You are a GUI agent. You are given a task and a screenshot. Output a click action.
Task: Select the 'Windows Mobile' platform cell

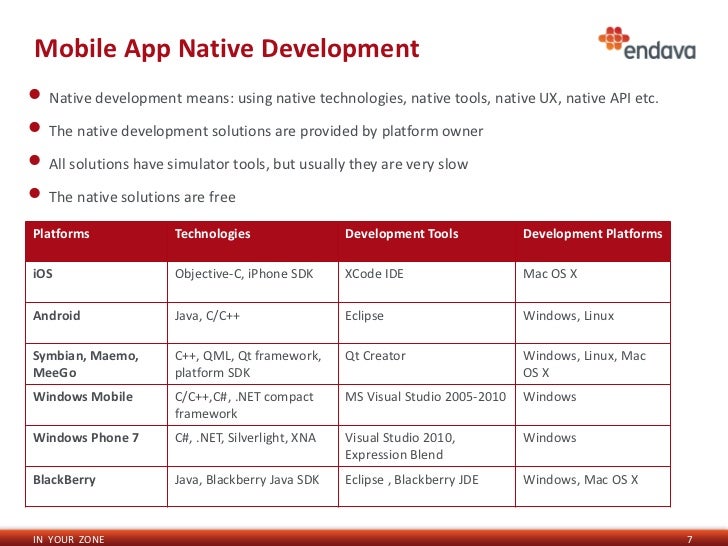coord(96,404)
